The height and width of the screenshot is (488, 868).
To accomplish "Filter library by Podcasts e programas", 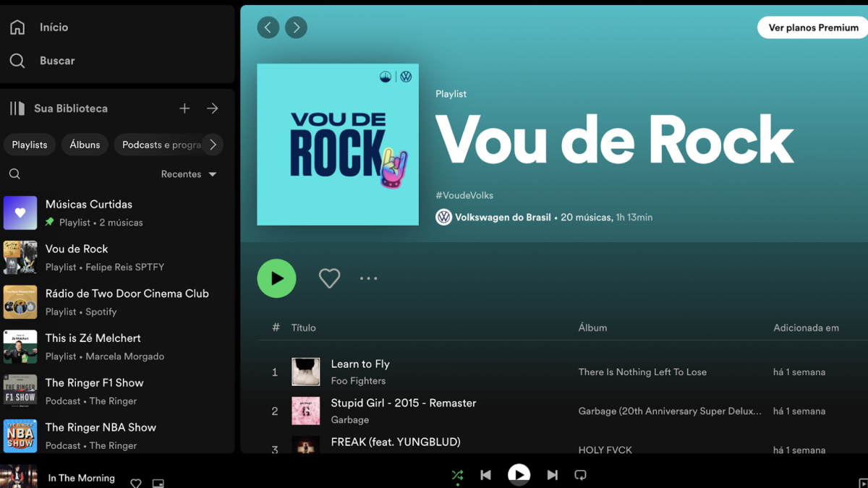I will click(x=161, y=145).
